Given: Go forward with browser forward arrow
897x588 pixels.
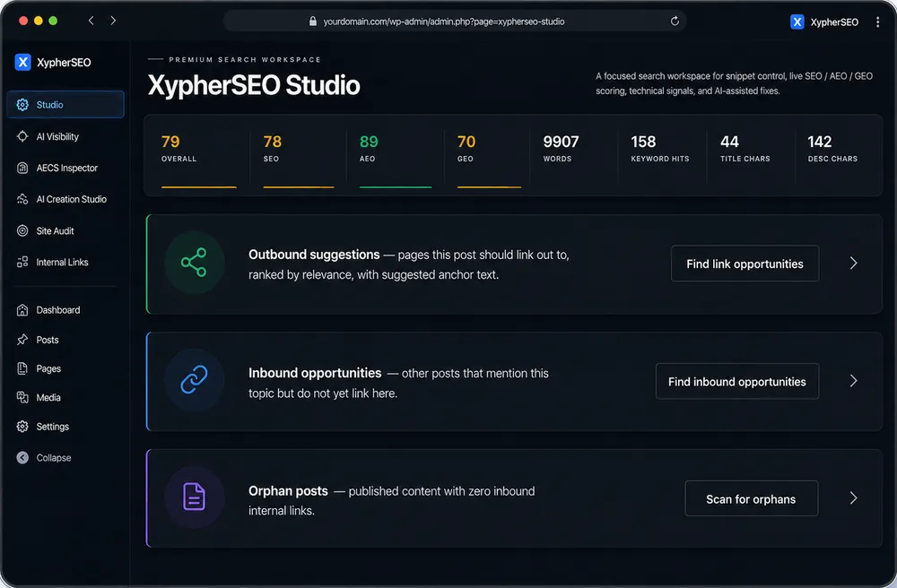Looking at the screenshot, I should click(x=113, y=21).
